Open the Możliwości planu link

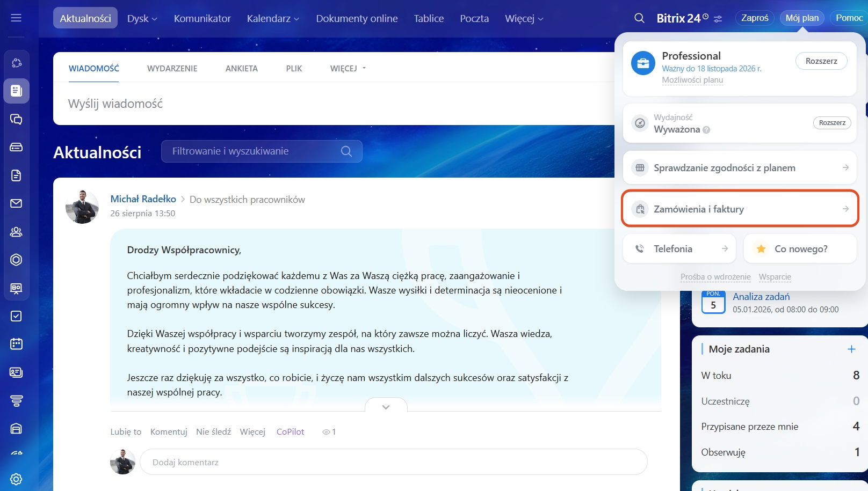[x=692, y=80]
